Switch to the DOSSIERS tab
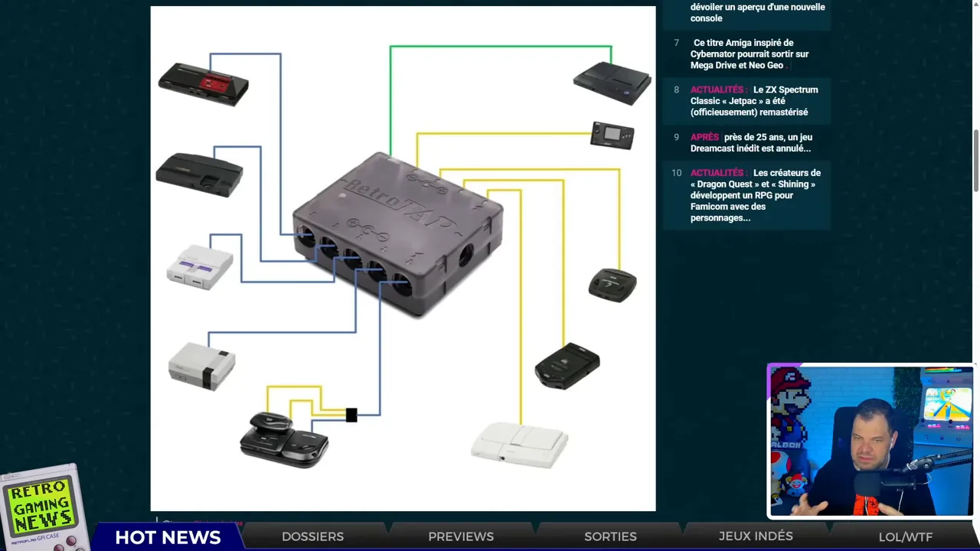 coord(312,536)
